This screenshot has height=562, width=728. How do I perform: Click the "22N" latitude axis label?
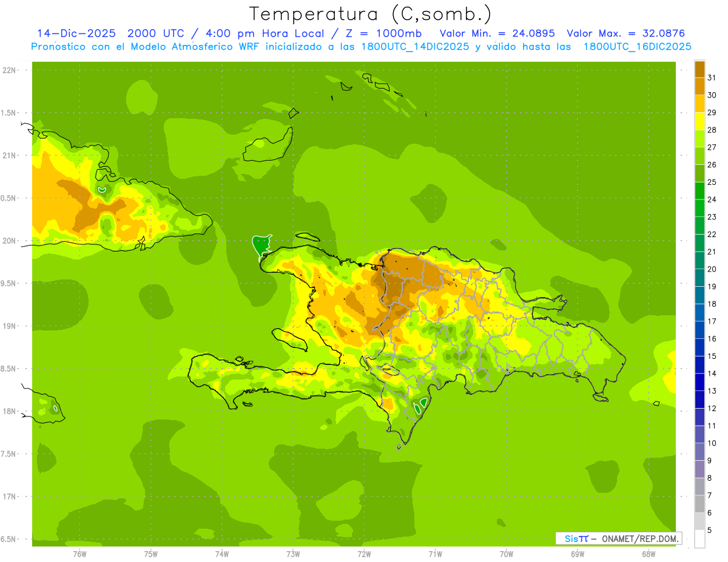(x=9, y=70)
